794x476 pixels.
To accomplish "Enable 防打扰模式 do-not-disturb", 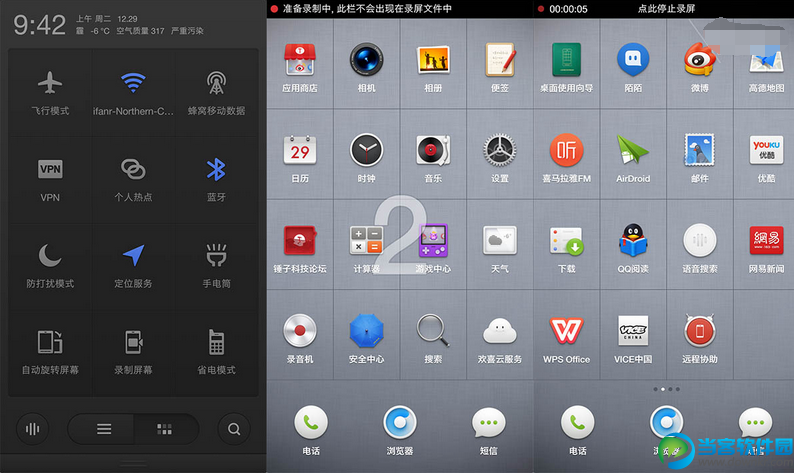I will [50, 266].
